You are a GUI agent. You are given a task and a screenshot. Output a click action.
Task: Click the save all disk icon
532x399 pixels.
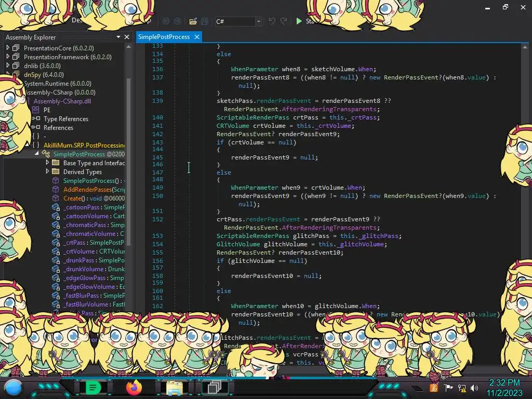(x=205, y=21)
